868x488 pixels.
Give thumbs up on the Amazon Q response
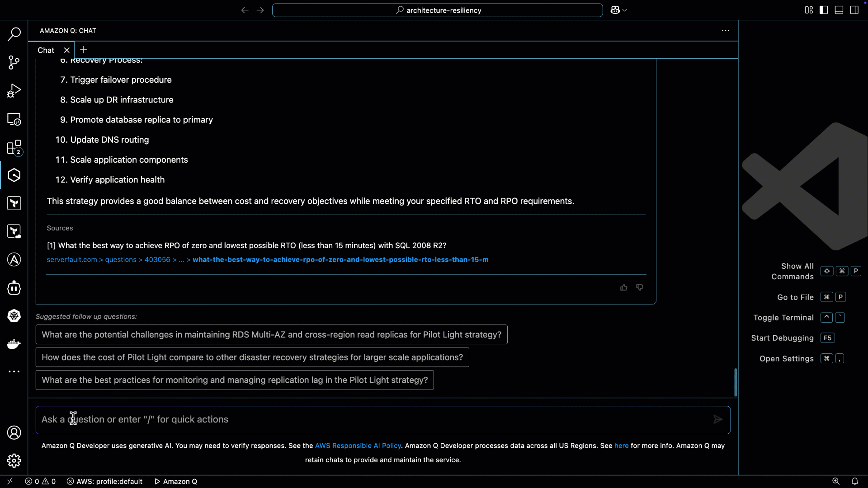tap(624, 287)
